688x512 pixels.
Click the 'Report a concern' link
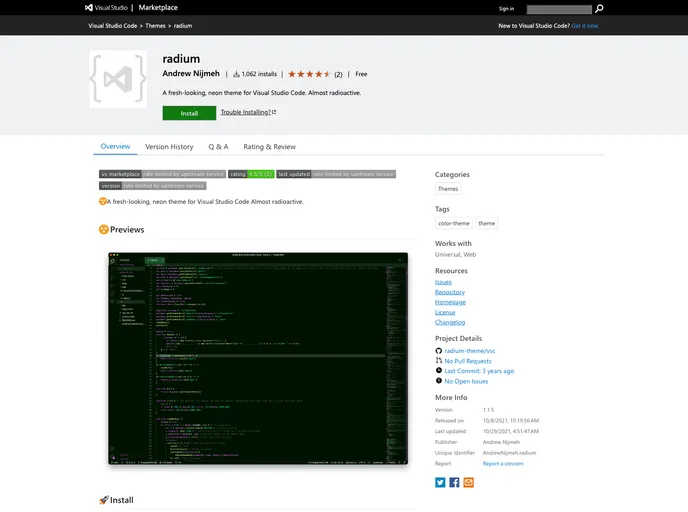[503, 464]
